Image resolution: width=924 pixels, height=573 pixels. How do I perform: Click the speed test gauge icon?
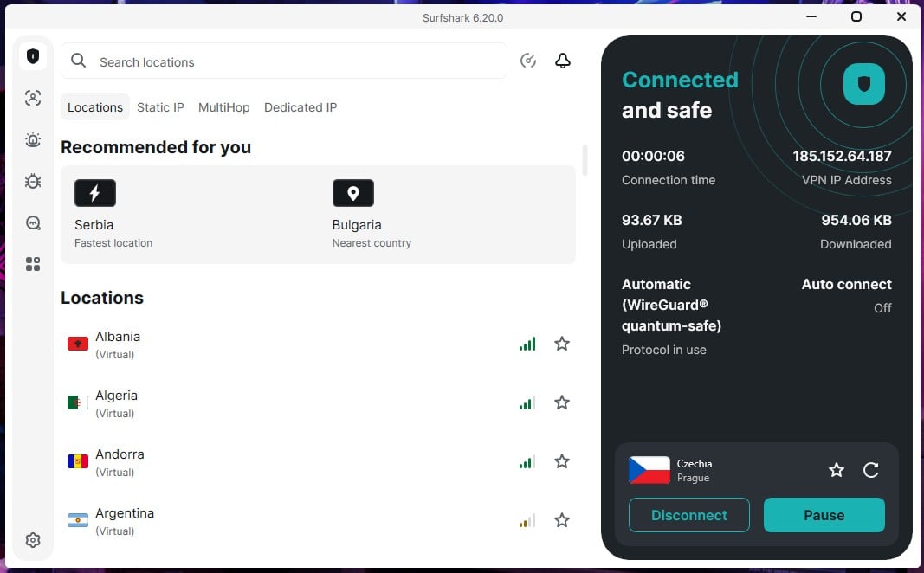coord(528,61)
